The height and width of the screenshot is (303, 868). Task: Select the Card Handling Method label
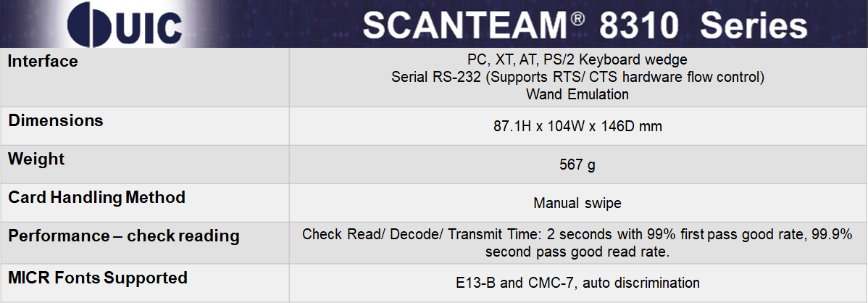point(96,197)
